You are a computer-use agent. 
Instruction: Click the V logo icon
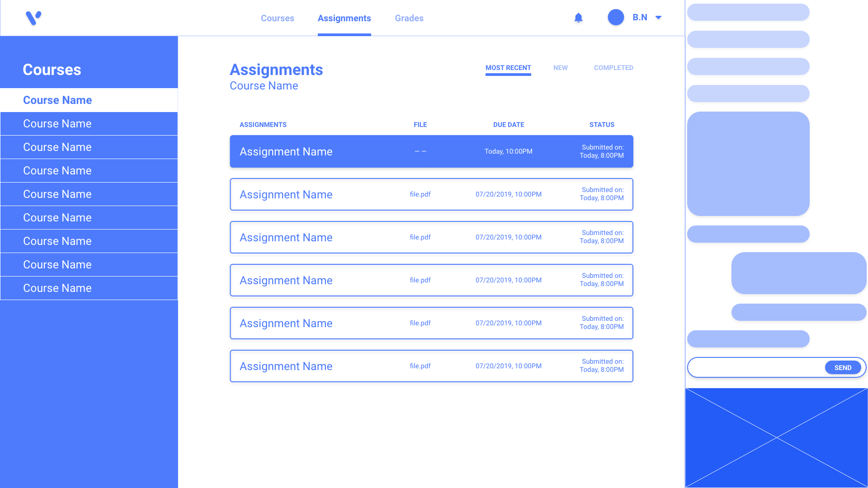[x=33, y=18]
